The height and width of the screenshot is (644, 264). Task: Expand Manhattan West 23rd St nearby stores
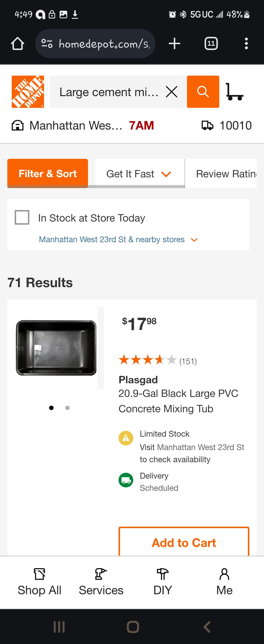pyautogui.click(x=118, y=240)
